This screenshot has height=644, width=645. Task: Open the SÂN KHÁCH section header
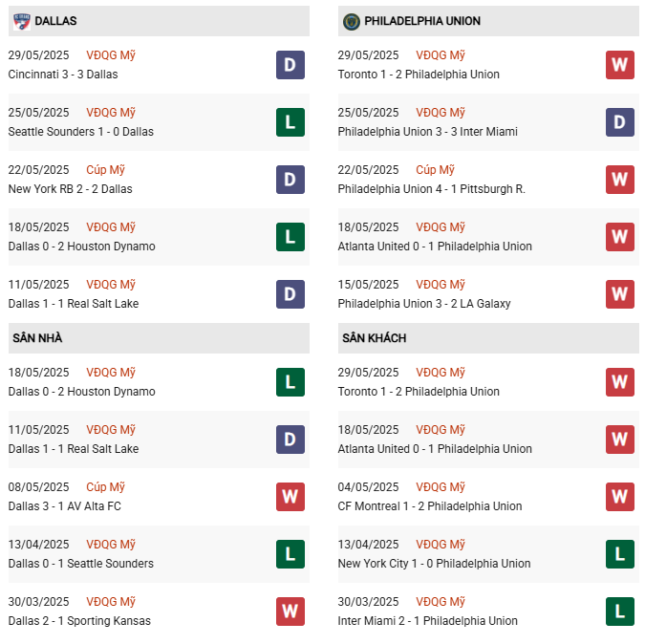(x=488, y=338)
